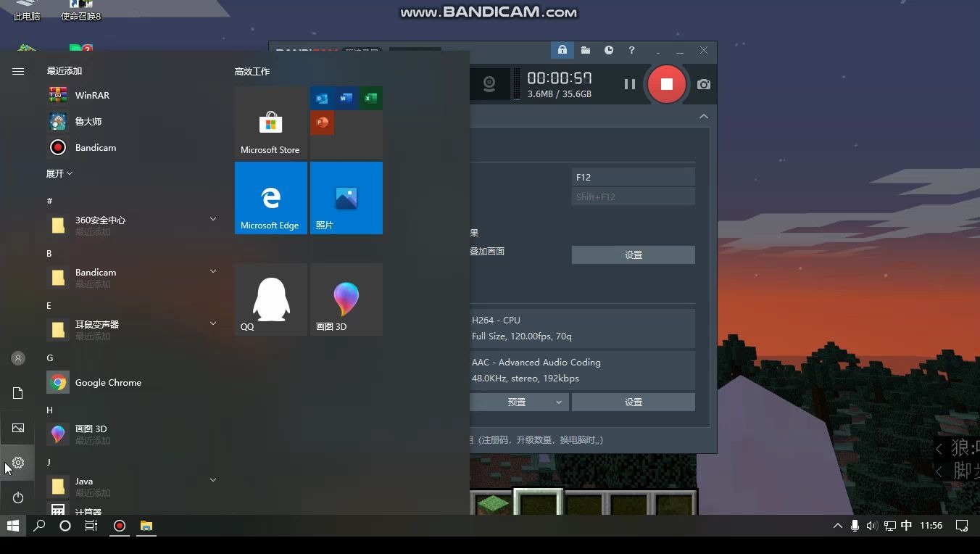The width and height of the screenshot is (980, 554).
Task: Open the 画图 3D tile
Action: pyautogui.click(x=346, y=299)
